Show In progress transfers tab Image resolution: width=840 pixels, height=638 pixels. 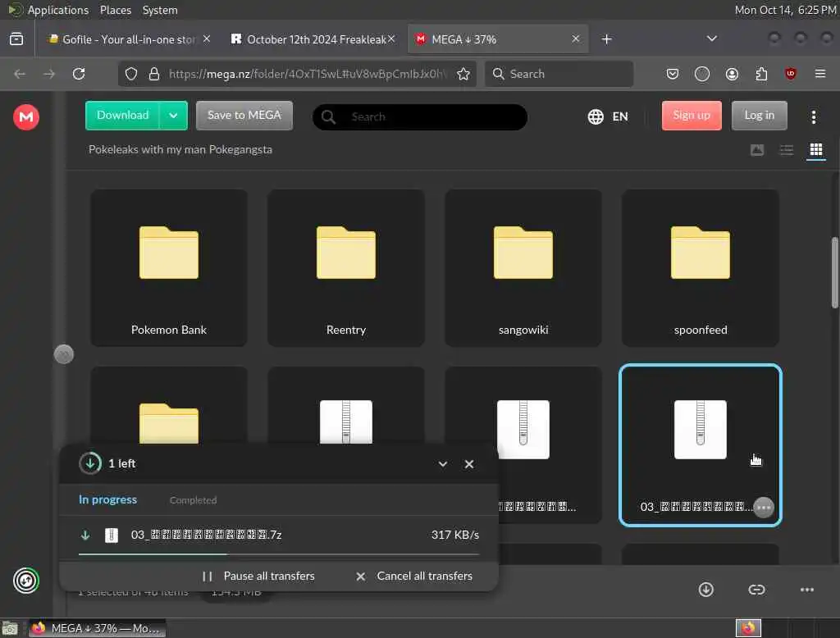coord(107,499)
